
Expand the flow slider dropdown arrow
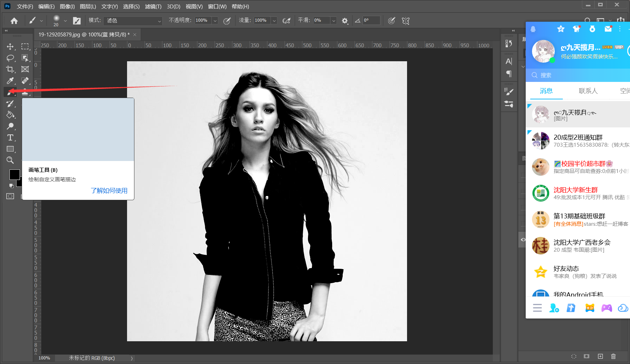coord(274,21)
